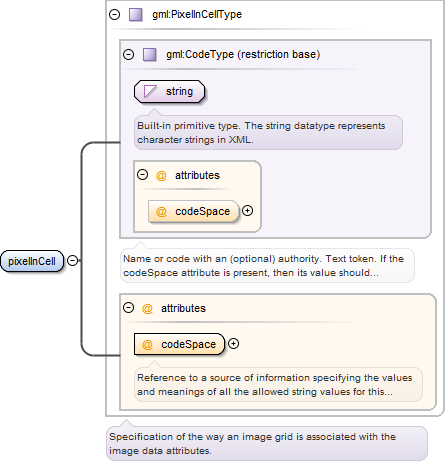
Task: Collapse the inner attributes group in CodeType
Action: [x=142, y=175]
